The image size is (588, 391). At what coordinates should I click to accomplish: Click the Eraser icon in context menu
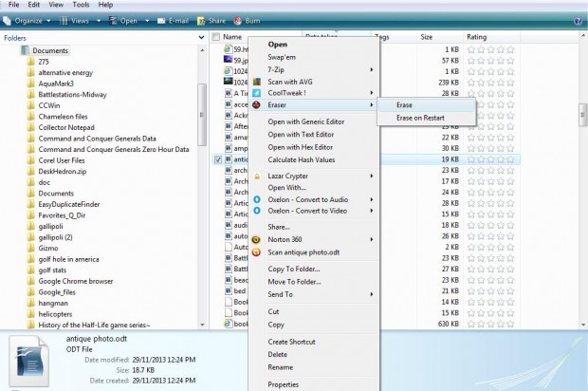257,105
